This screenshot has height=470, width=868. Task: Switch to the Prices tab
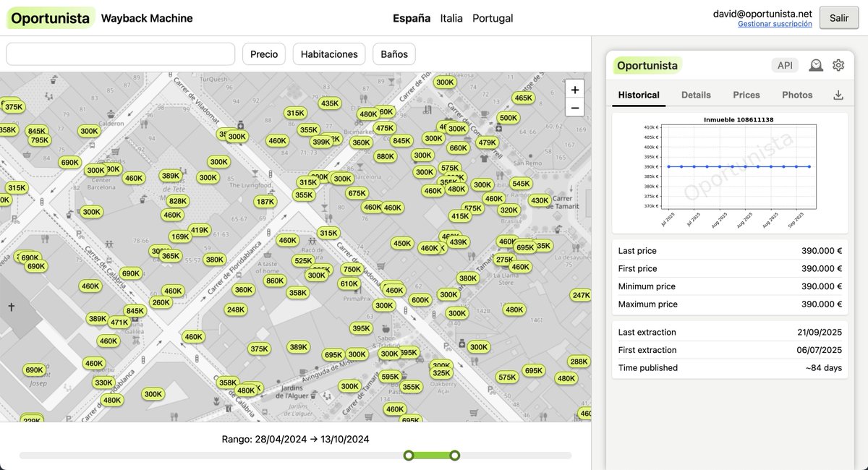[746, 95]
